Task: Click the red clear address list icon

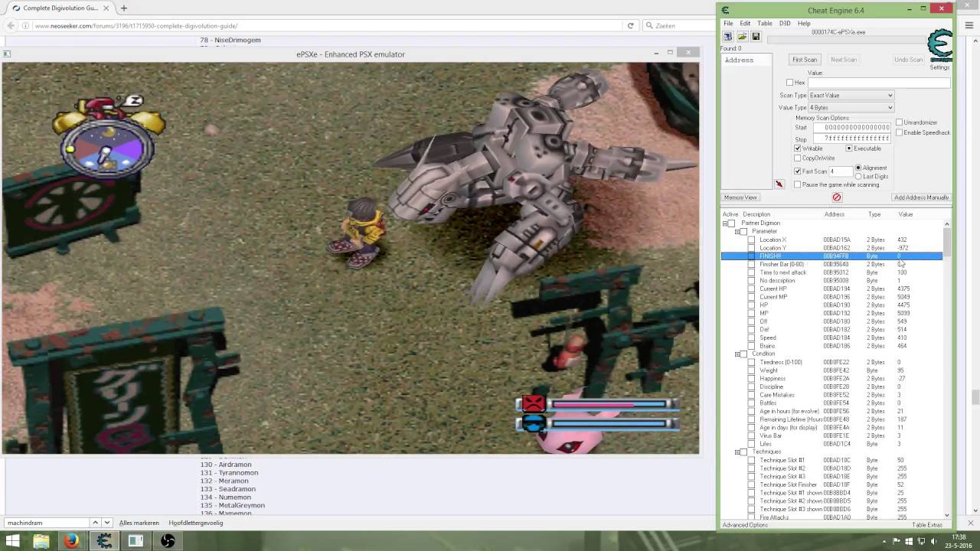Action: click(836, 197)
